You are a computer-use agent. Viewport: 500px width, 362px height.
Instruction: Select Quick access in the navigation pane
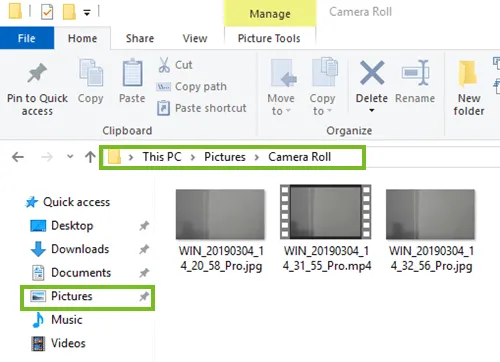77,202
